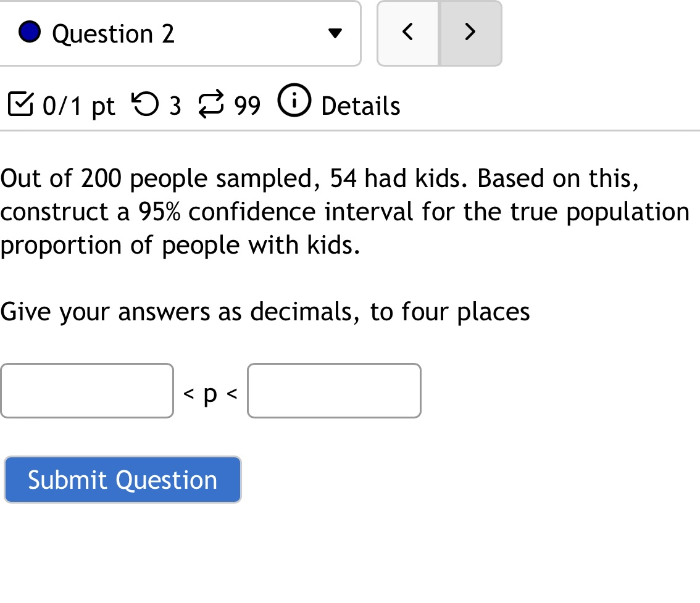Image resolution: width=700 pixels, height=603 pixels.
Task: Click the checkbox score icon beside 0/1 pt
Action: 20,104
